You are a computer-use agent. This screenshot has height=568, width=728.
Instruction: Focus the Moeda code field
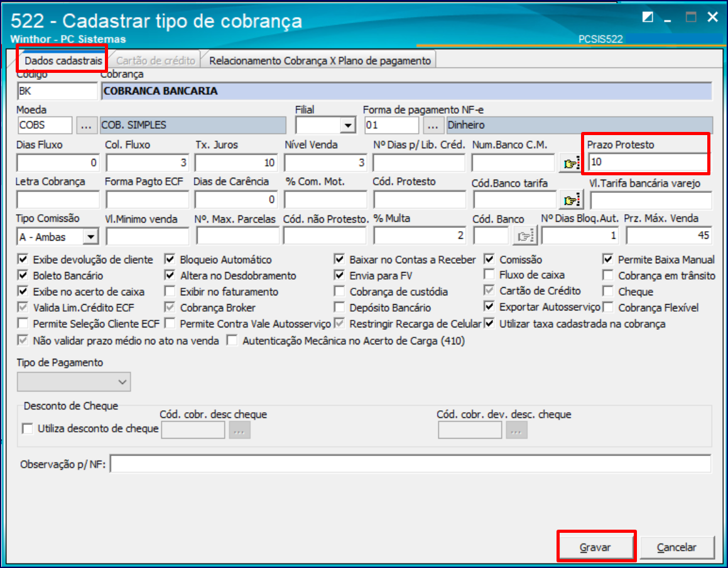click(x=45, y=126)
